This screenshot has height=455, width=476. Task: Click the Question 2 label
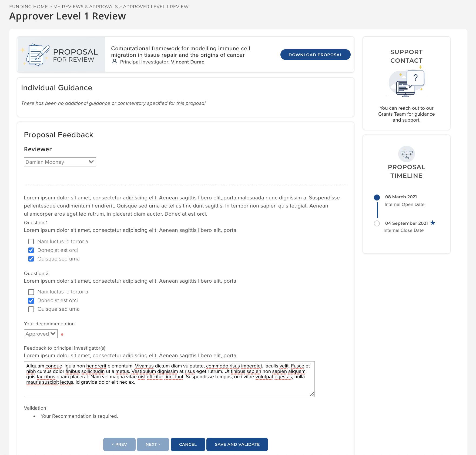pos(36,273)
